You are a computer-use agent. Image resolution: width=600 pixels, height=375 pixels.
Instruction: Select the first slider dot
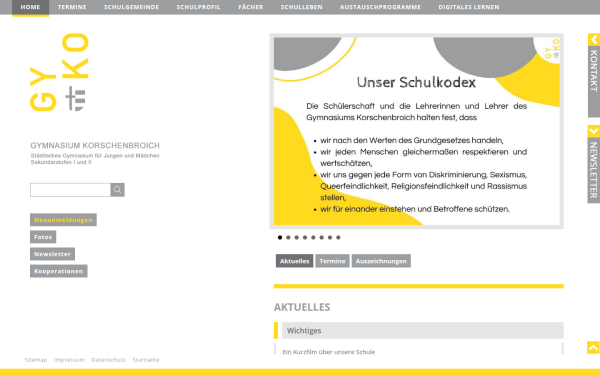click(x=280, y=237)
